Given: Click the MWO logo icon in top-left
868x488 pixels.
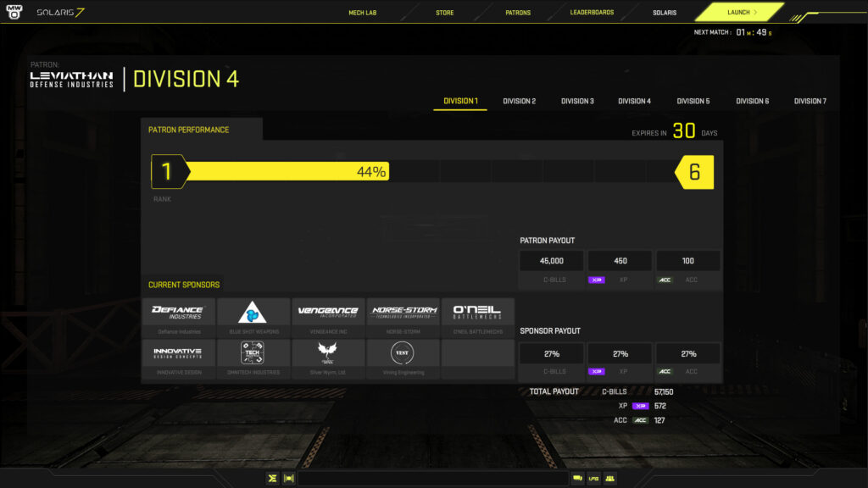Looking at the screenshot, I should (15, 13).
